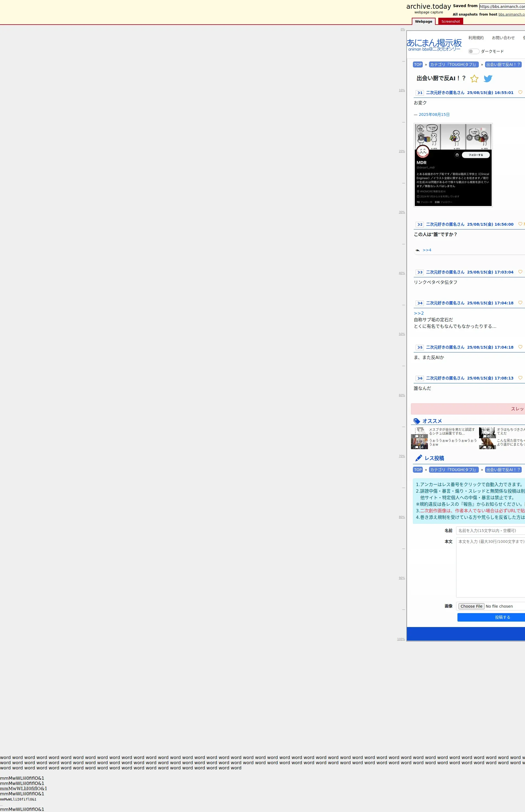Share thread via Twitter bird icon

[x=488, y=79]
